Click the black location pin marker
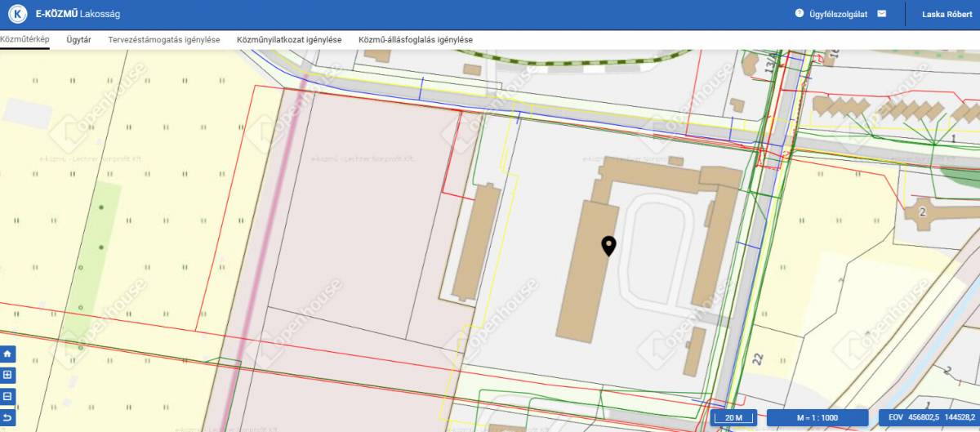 tap(608, 246)
